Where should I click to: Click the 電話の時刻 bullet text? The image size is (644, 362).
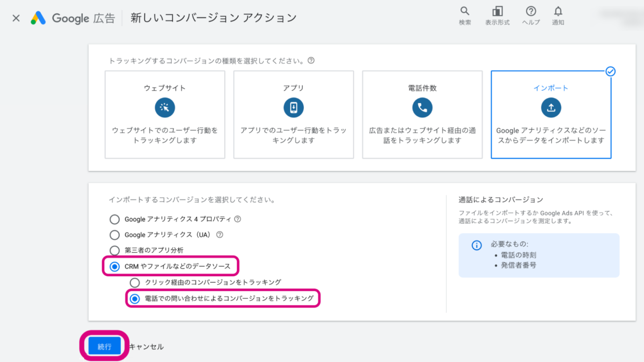pos(518,255)
